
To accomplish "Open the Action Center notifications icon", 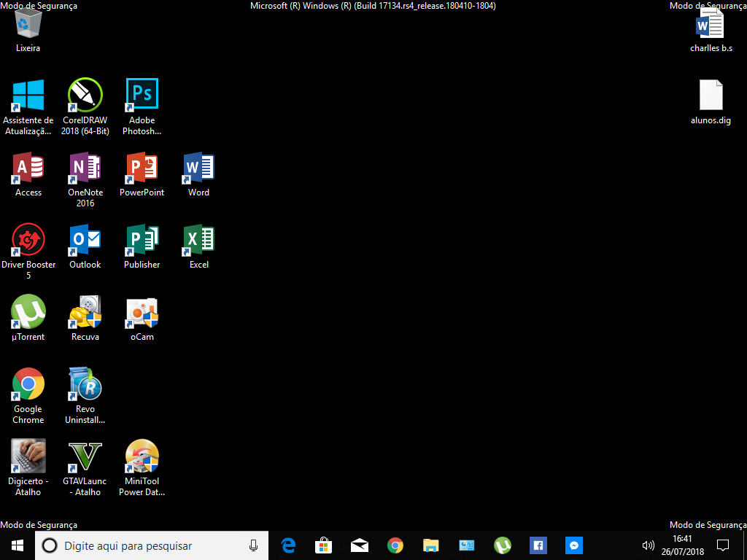I will (723, 545).
